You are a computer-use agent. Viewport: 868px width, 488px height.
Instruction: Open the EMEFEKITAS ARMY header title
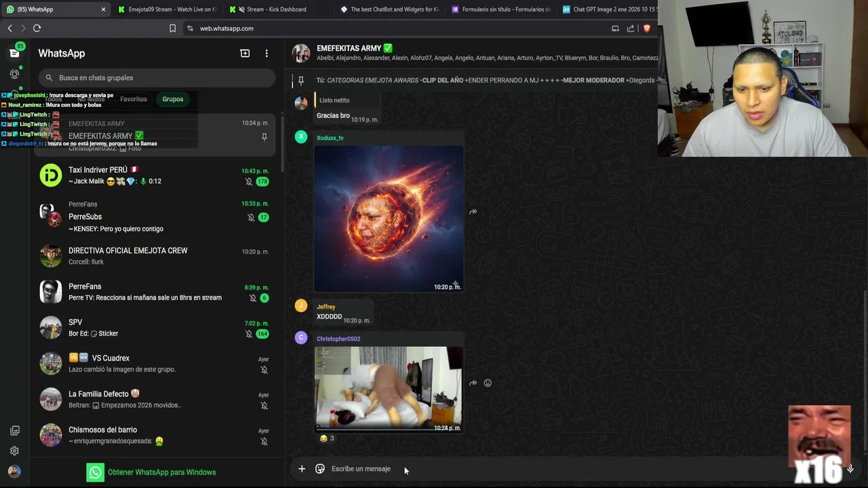point(355,48)
